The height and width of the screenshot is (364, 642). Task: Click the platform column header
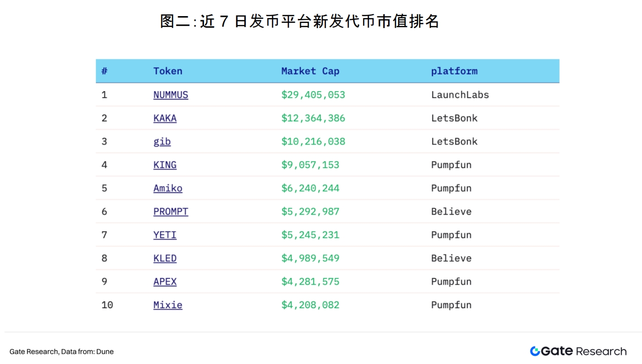click(454, 71)
